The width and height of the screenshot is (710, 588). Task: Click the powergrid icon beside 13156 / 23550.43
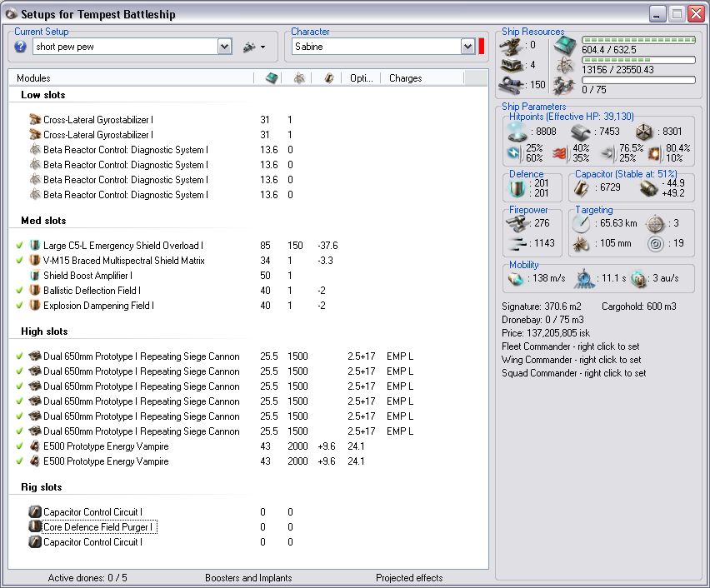565,66
